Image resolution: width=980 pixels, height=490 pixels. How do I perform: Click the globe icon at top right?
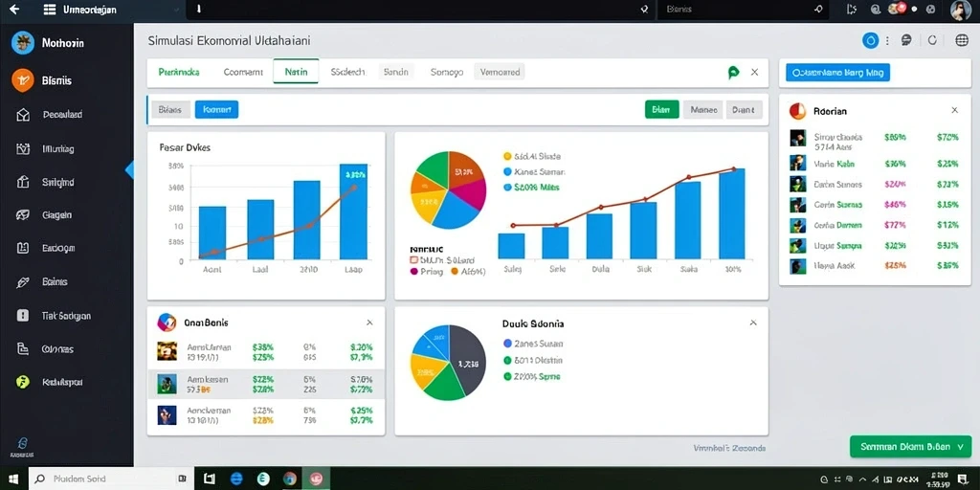coord(962,40)
